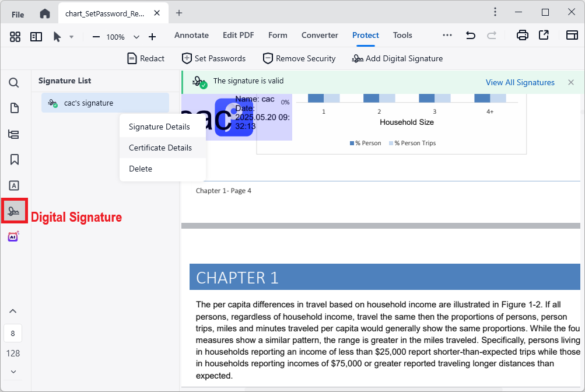Click the Remove Security button

pyautogui.click(x=299, y=58)
